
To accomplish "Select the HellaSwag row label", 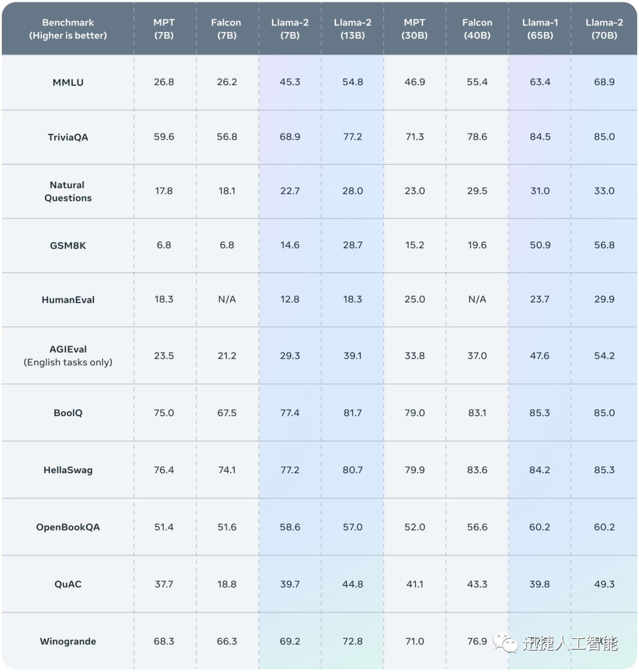I will click(68, 470).
